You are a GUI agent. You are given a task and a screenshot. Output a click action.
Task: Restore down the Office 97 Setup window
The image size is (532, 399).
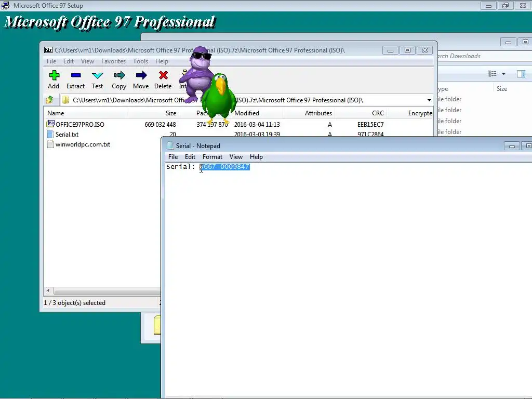click(x=506, y=5)
